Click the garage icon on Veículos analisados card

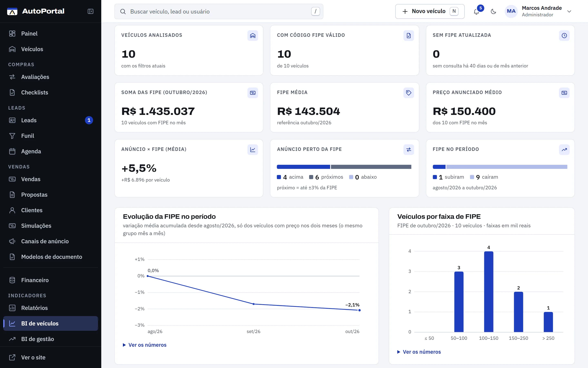point(253,36)
